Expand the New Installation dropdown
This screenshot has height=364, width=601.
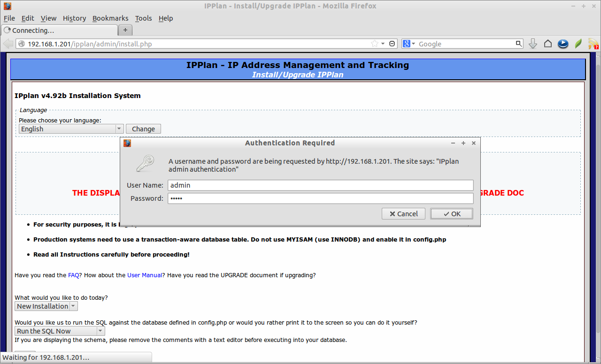[46, 306]
